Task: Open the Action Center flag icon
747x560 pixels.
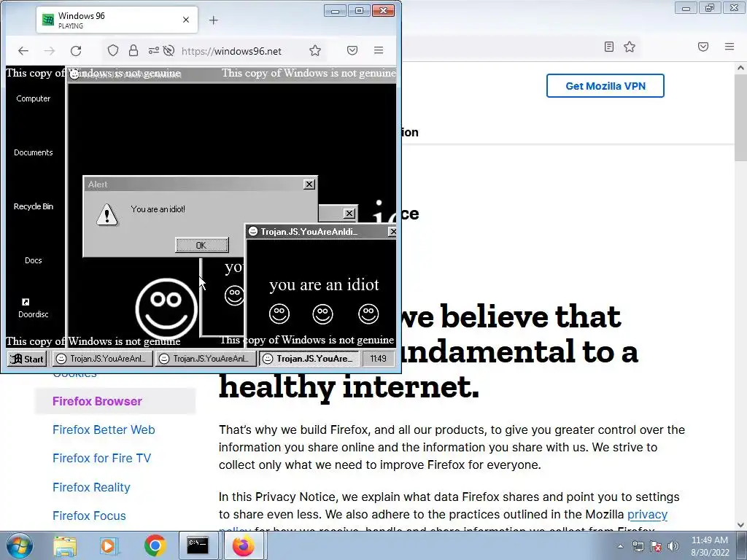Action: [656, 546]
